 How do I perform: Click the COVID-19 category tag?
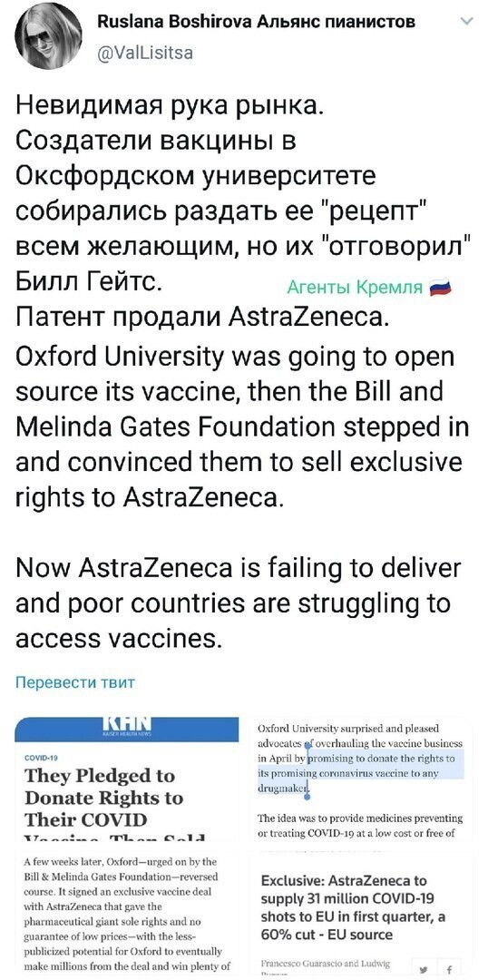pos(41,757)
